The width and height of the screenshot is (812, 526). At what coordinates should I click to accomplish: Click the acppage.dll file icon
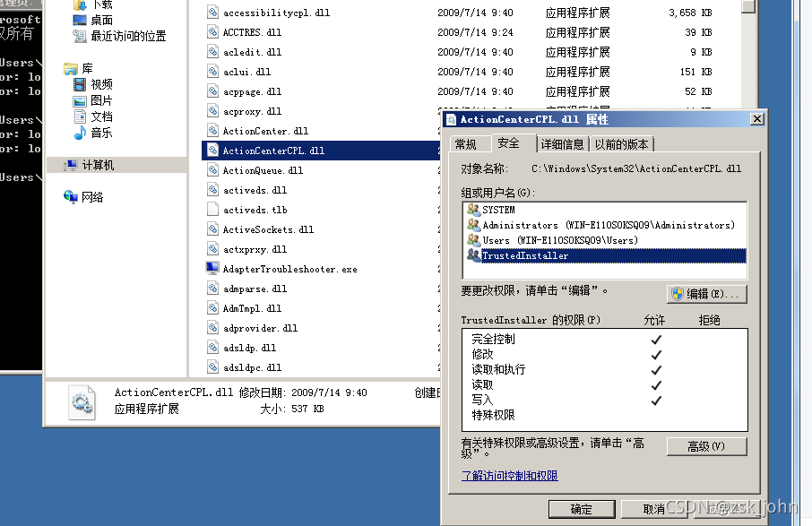(x=212, y=91)
